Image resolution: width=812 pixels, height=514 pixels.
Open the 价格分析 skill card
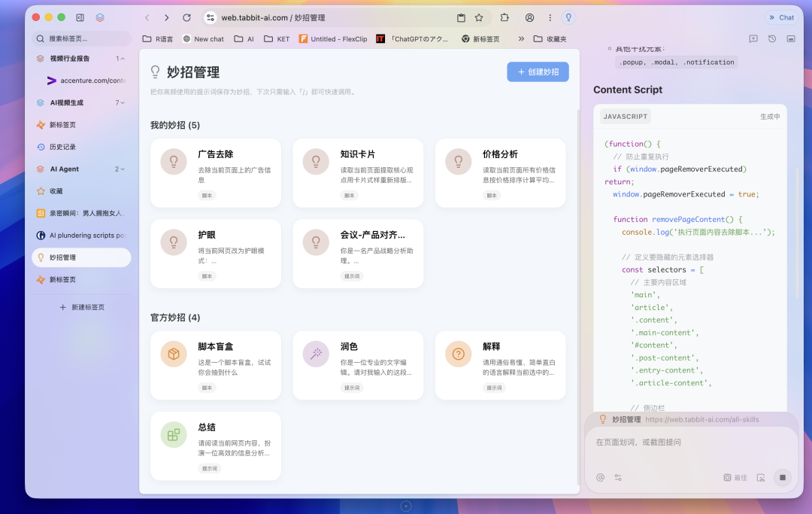pyautogui.click(x=500, y=173)
